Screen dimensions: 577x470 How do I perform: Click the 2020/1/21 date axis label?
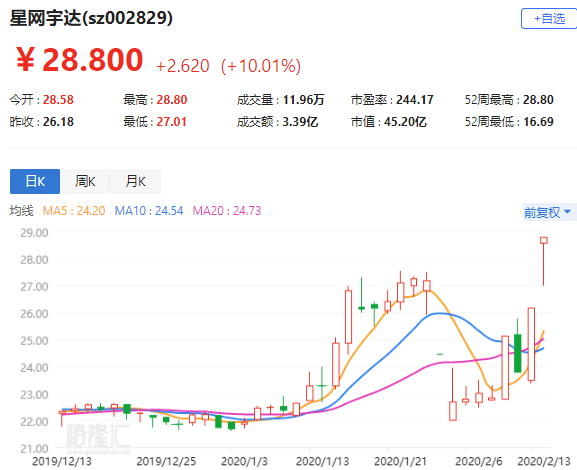[x=400, y=461]
